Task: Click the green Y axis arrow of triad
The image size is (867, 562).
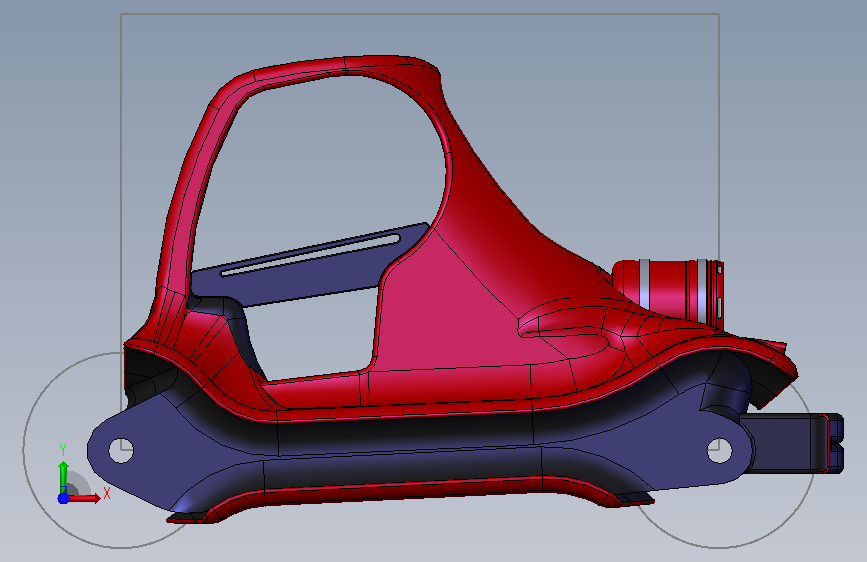Action: (64, 477)
